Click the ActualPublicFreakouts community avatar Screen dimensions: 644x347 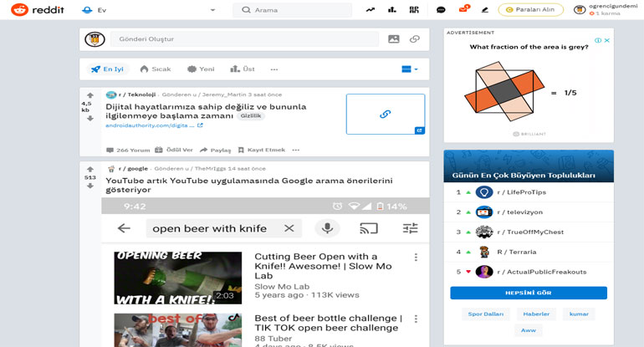(483, 272)
